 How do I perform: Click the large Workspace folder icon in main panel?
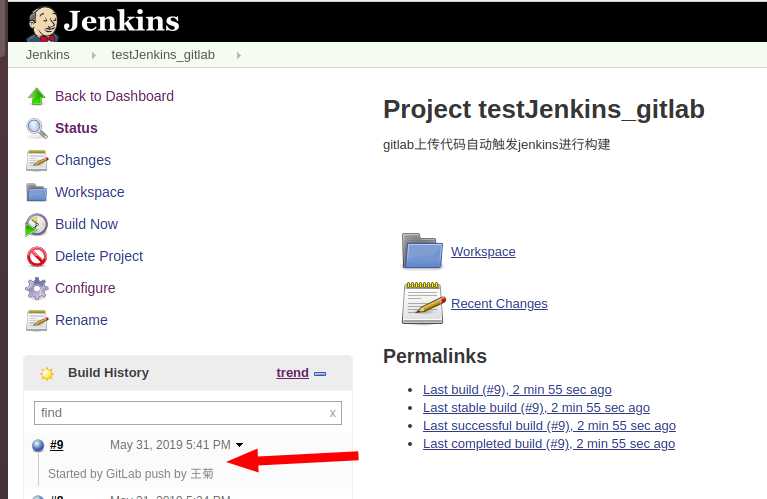tap(422, 251)
